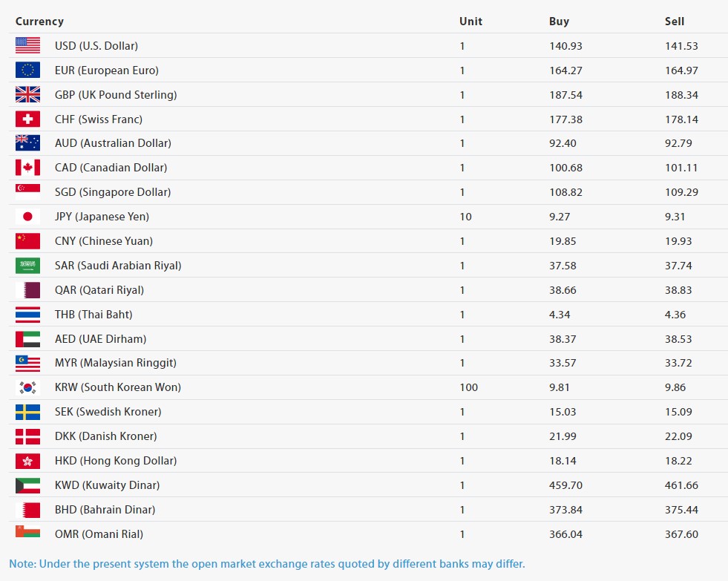Click the South Korean flag icon
The image size is (728, 581).
click(x=27, y=387)
